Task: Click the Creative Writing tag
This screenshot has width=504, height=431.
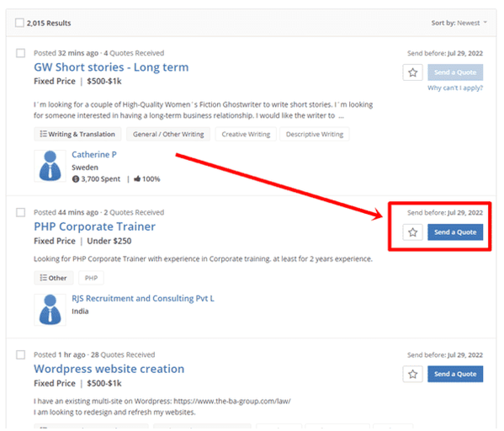Action: 246,134
